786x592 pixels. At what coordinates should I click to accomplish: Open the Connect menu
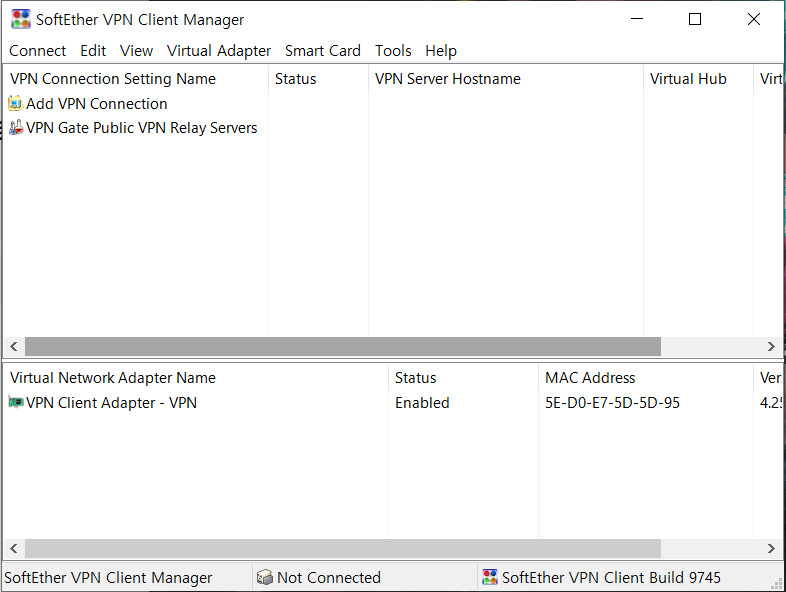tap(38, 51)
